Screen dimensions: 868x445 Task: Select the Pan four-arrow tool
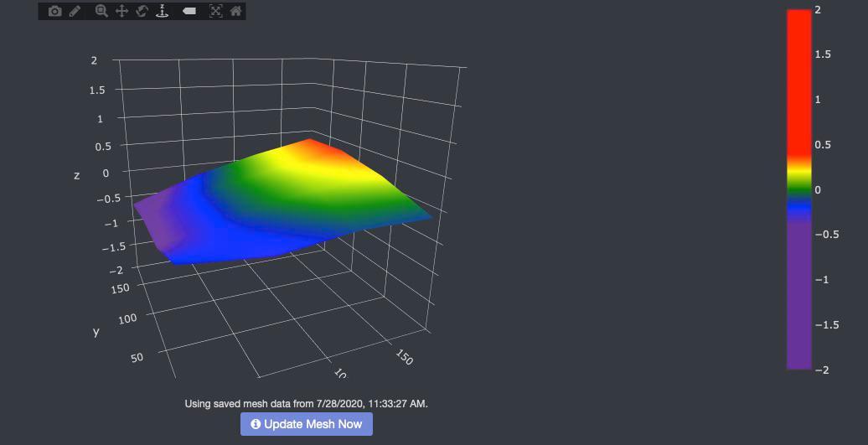(x=121, y=11)
